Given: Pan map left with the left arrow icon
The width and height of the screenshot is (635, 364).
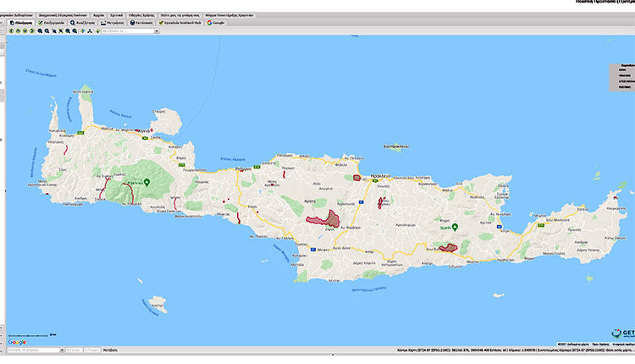Looking at the screenshot, I should [x=11, y=30].
